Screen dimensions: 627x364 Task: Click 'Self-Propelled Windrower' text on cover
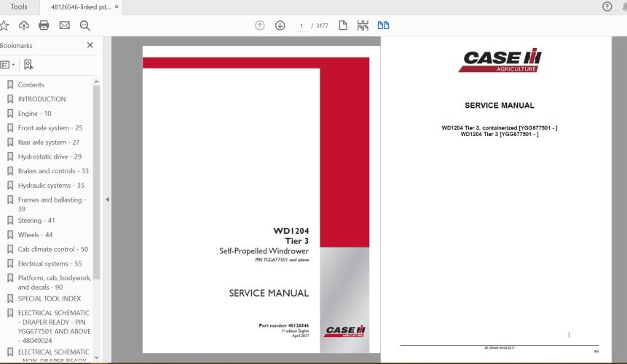pyautogui.click(x=264, y=251)
